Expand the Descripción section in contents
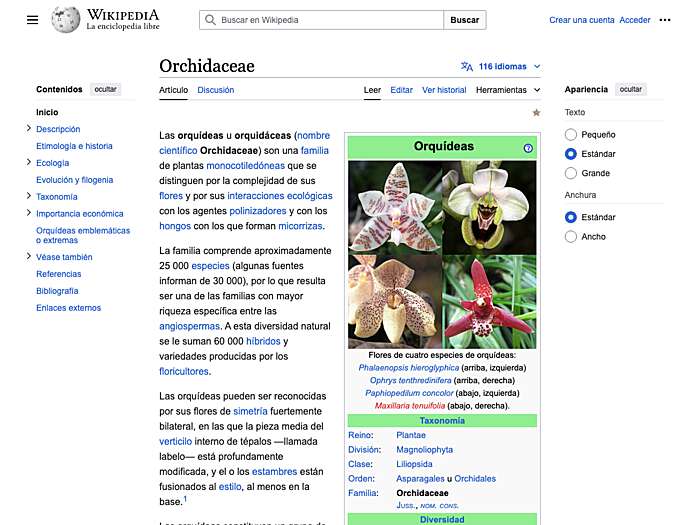Viewport: 700px width, 525px height. click(29, 129)
